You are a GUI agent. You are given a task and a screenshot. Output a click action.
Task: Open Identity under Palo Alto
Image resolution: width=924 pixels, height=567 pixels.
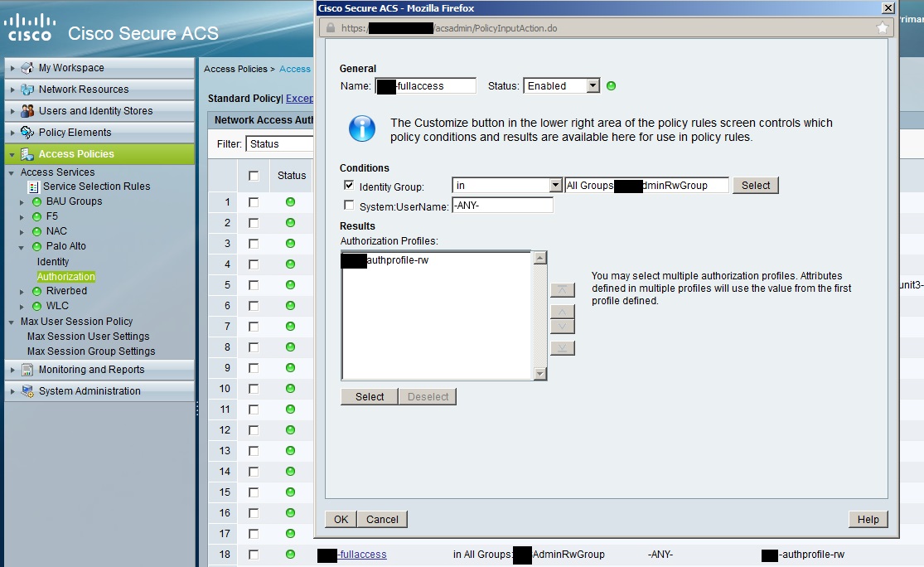[53, 262]
